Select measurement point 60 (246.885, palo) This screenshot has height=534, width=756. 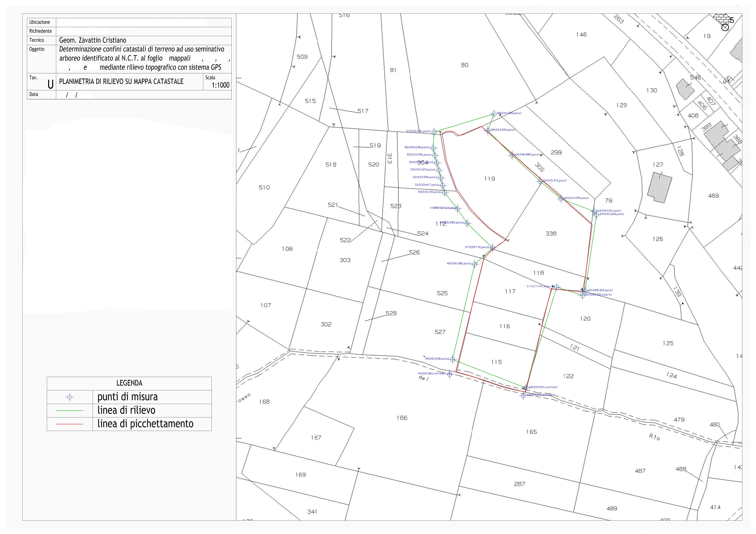pyautogui.click(x=512, y=155)
